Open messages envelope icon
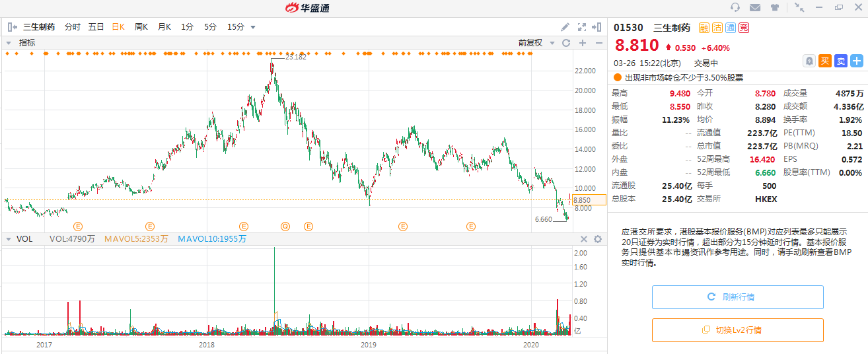 point(755,7)
